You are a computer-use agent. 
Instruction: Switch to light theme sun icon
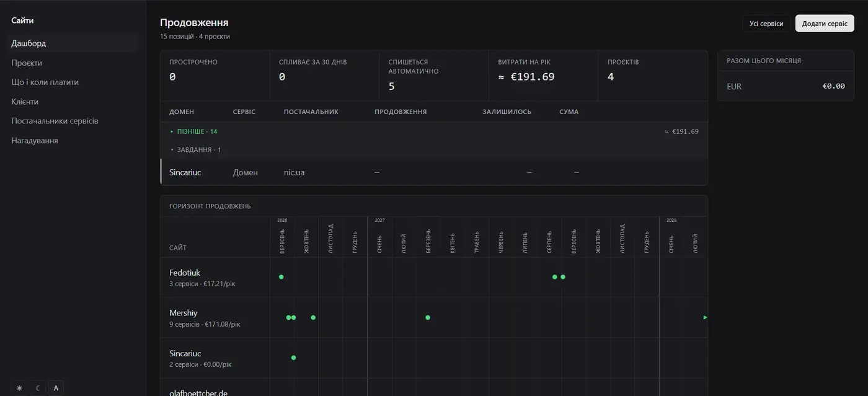[x=19, y=388]
